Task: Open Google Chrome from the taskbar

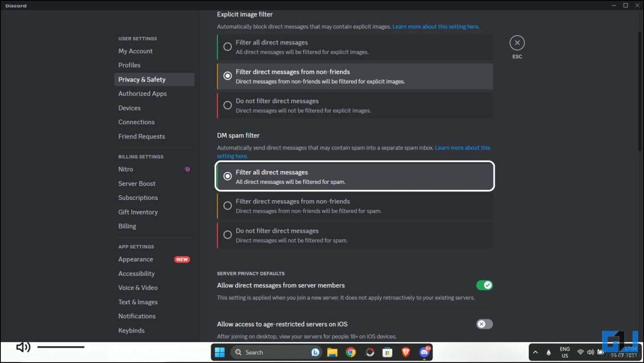Action: click(x=351, y=352)
